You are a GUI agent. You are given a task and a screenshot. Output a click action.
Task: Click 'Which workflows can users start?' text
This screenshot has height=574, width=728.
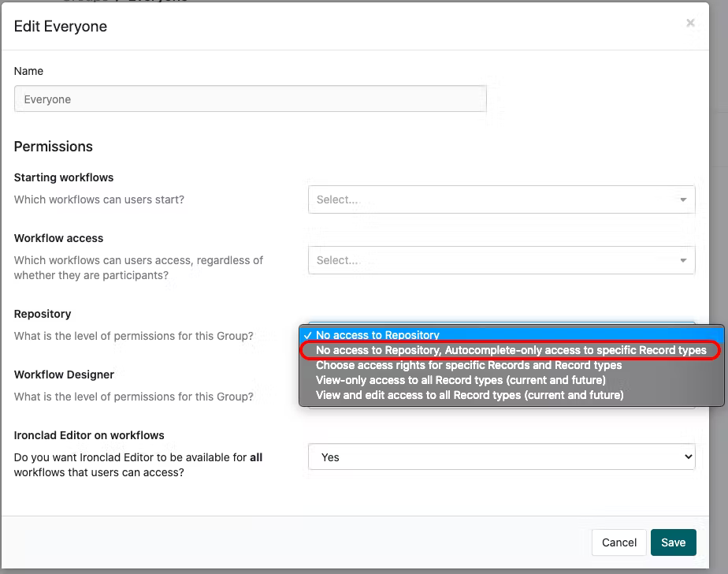click(99, 199)
